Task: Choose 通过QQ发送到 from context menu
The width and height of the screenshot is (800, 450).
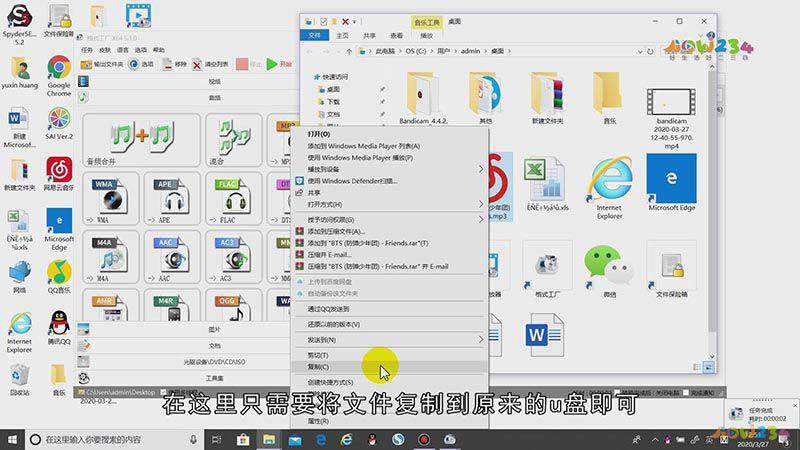Action: [391, 309]
